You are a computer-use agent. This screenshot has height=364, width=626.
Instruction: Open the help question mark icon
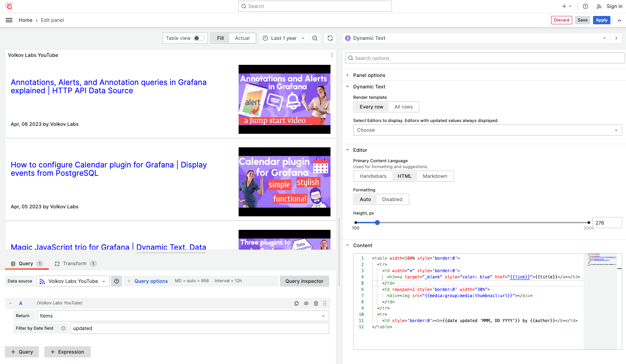point(585,6)
